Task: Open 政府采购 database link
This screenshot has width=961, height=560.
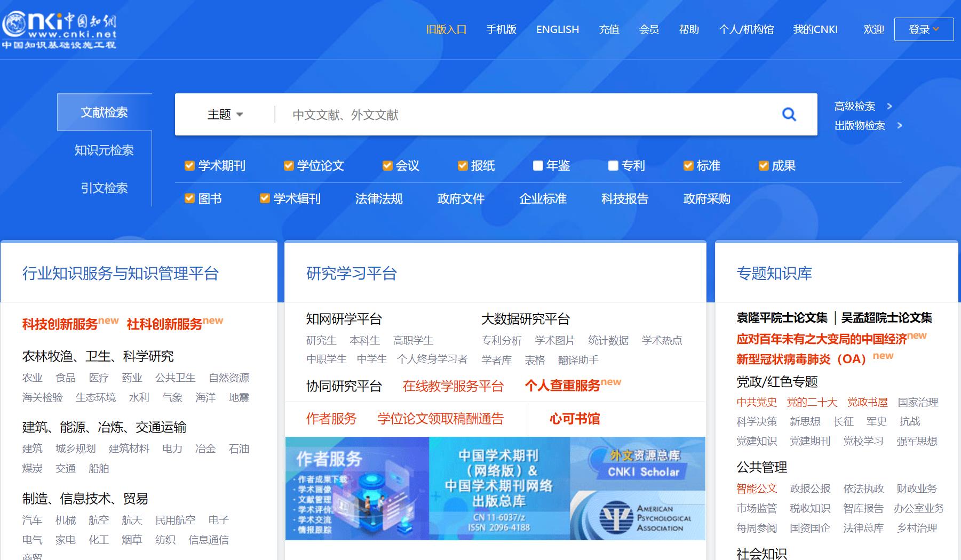Action: coord(706,198)
